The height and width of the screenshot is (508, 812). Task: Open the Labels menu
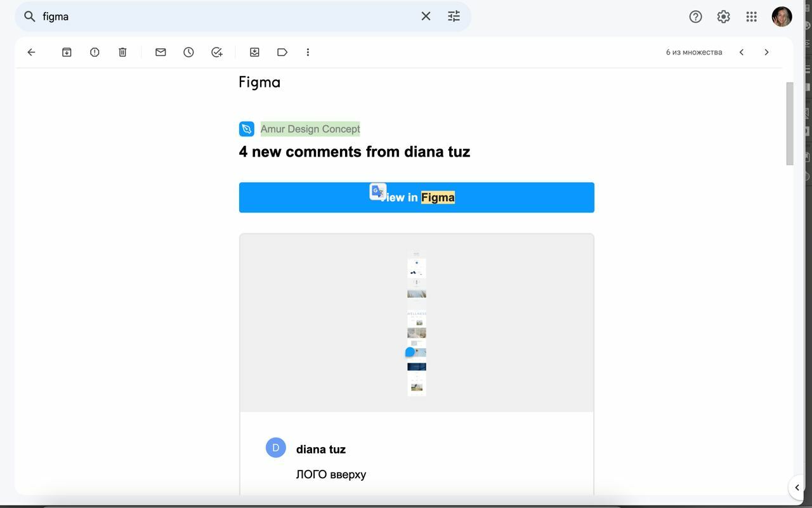pyautogui.click(x=282, y=52)
